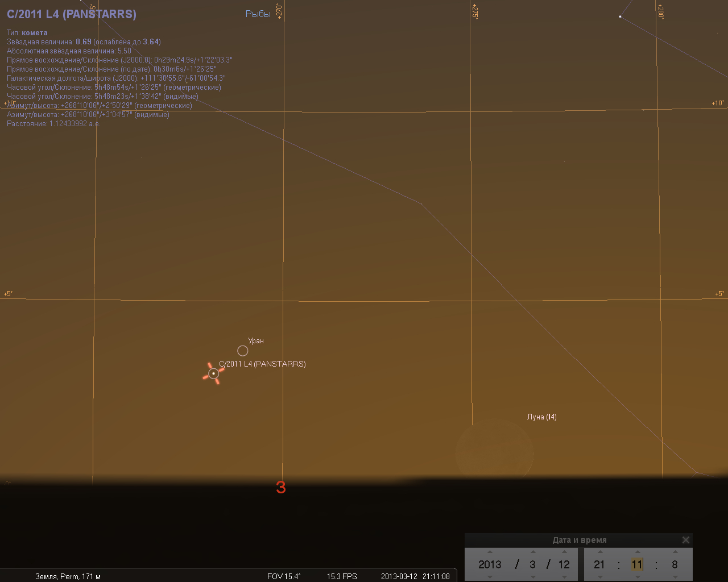Screen dimensions: 728x582
Task: Decrease the year with the down arrow
Action: [x=490, y=577]
